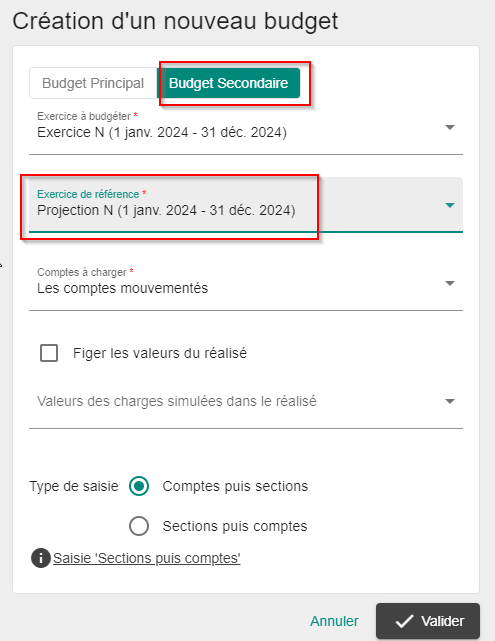Enable Figer les valeurs du réalisé checkbox
Image resolution: width=495 pixels, height=641 pixels.
click(x=49, y=353)
